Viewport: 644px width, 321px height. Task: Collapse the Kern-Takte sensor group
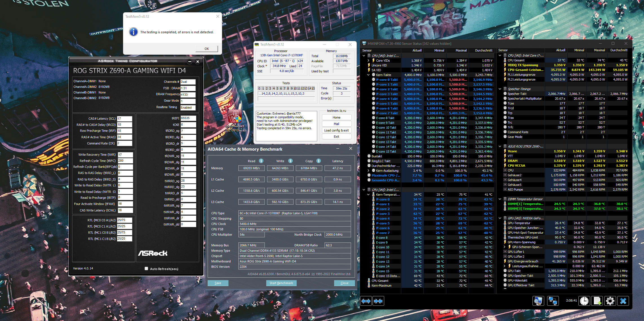click(x=368, y=75)
